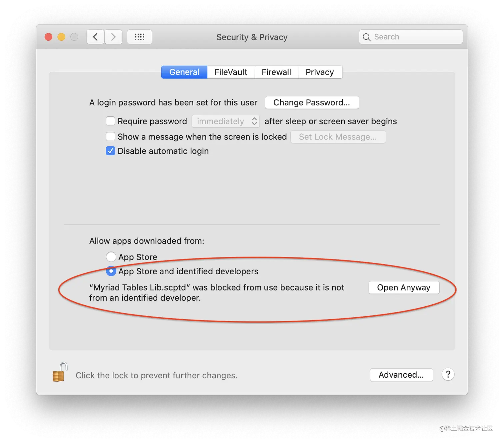Switch to the General tab
The height and width of the screenshot is (443, 504).
tap(184, 72)
